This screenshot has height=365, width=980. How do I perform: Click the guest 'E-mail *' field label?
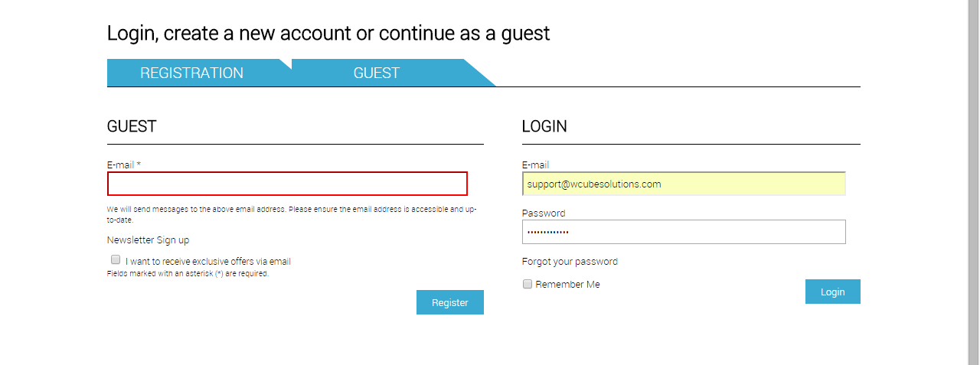pyautogui.click(x=124, y=165)
